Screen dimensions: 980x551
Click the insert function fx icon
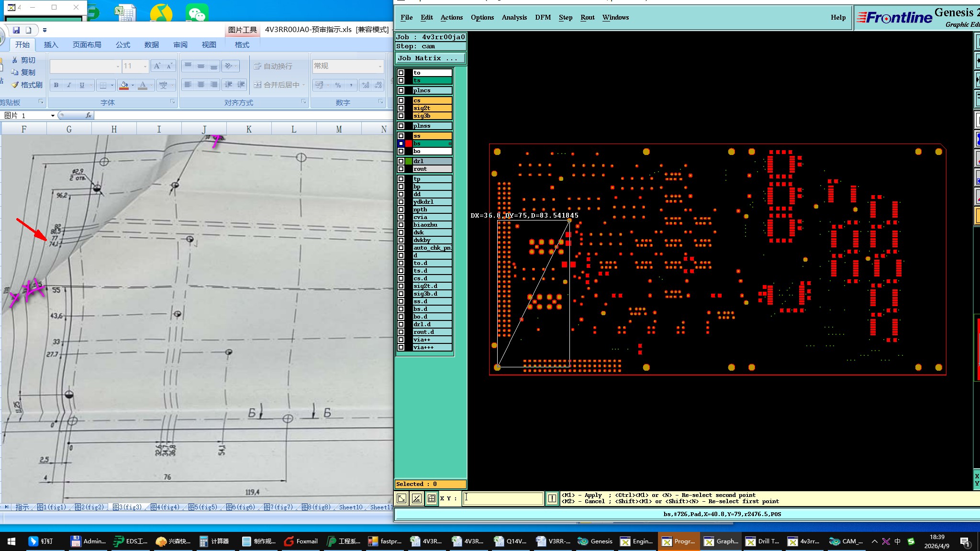[89, 115]
